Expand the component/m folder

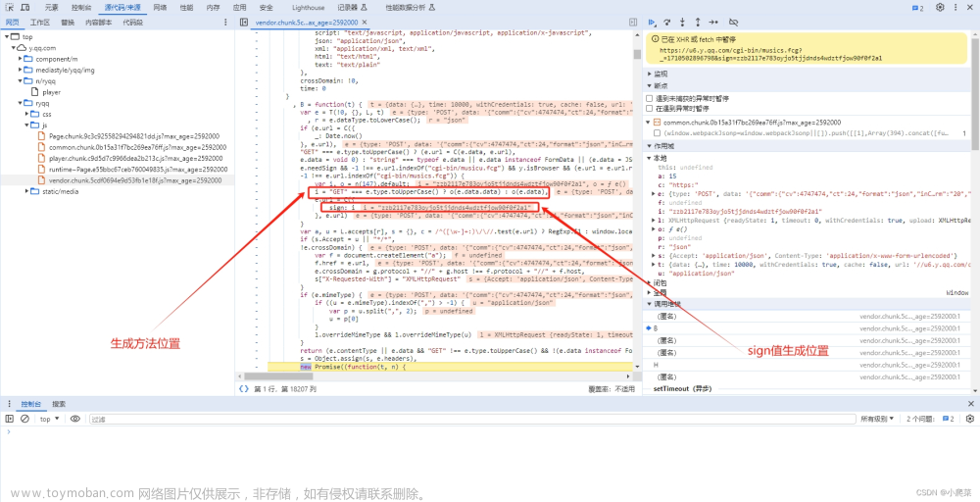point(21,58)
